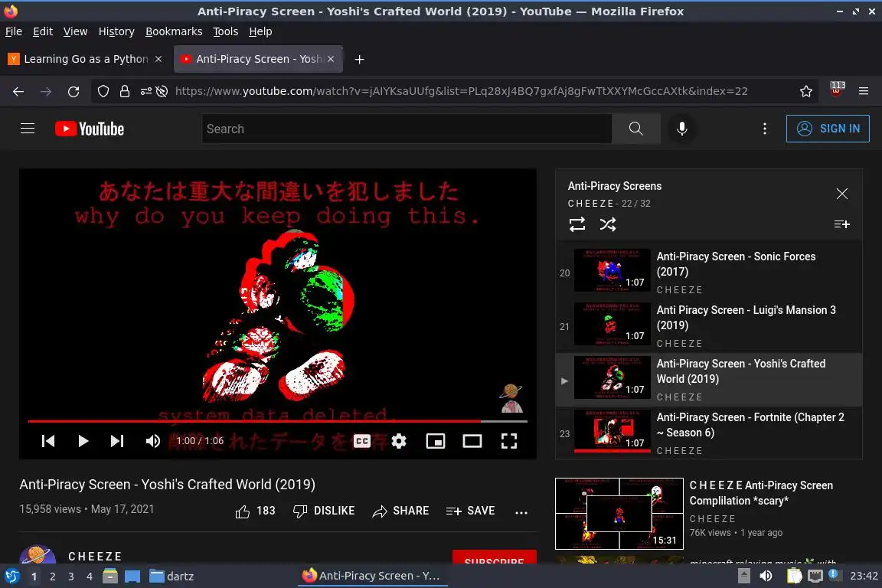The image size is (882, 588).
Task: Open the History menu
Action: (116, 31)
